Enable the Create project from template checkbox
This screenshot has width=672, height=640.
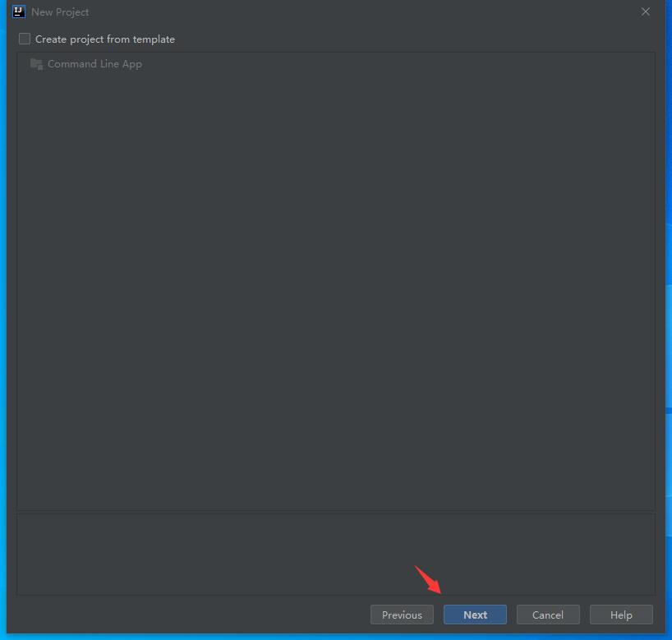(x=25, y=39)
